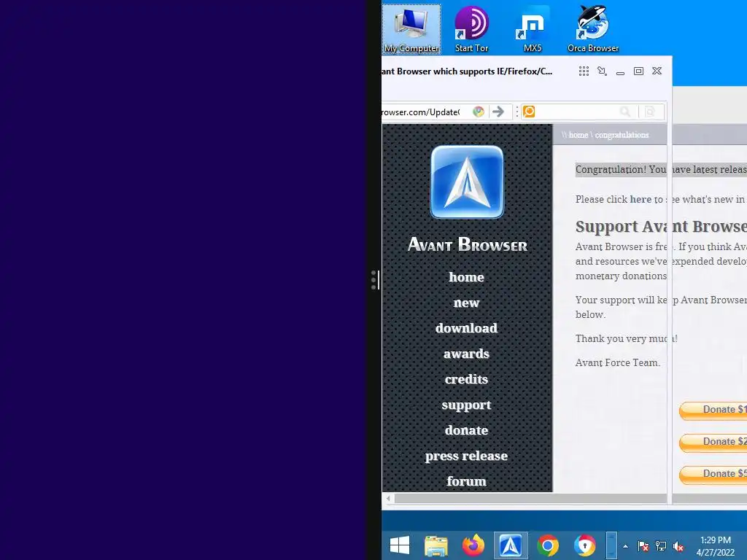Select the Avant Browser taskbar button
The height and width of the screenshot is (560, 747).
click(x=510, y=545)
